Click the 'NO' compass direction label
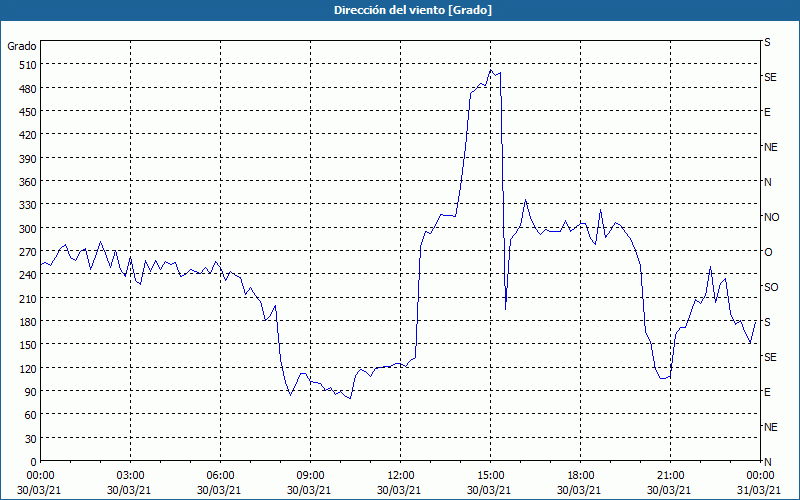 pos(771,217)
